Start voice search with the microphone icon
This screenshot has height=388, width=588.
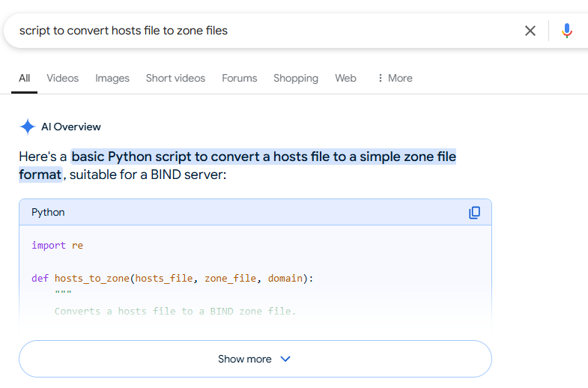(566, 31)
